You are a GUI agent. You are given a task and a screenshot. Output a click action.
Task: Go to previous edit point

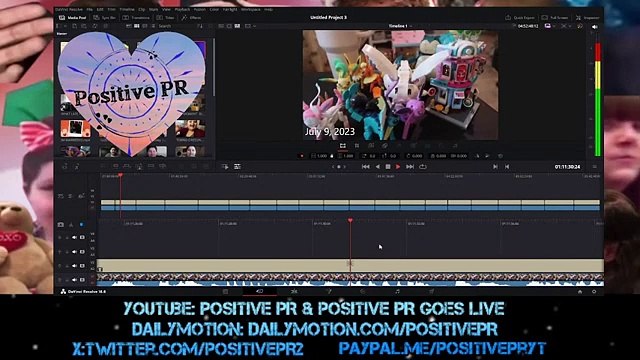[x=507, y=167]
